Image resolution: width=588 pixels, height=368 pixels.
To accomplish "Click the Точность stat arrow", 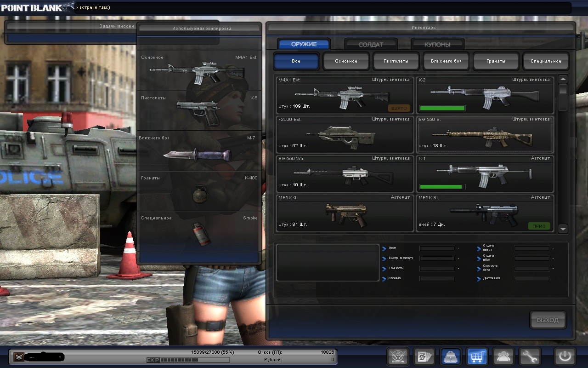I will pyautogui.click(x=384, y=269).
